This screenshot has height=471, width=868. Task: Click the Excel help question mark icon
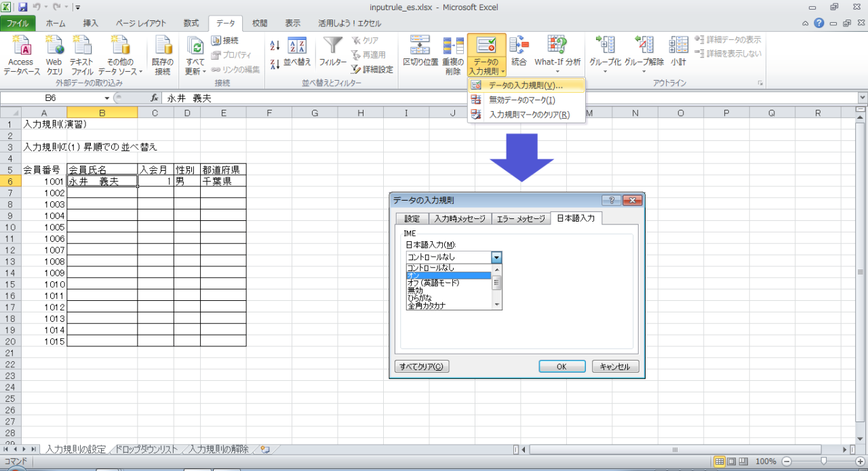click(x=819, y=23)
